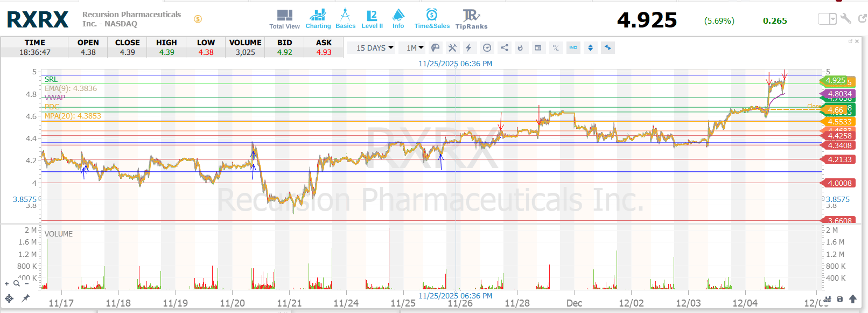Click the VWAP indicator label

click(54, 98)
